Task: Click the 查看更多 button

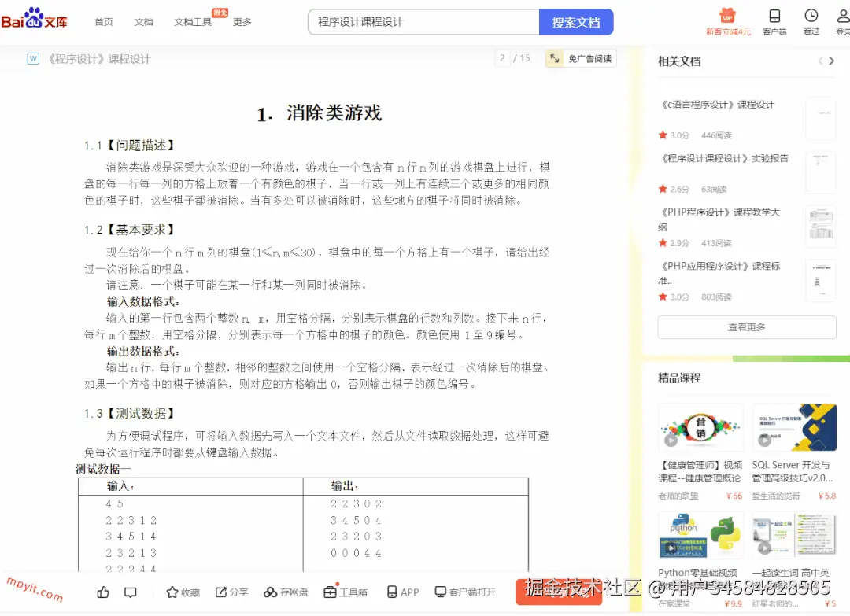Action: pos(746,327)
